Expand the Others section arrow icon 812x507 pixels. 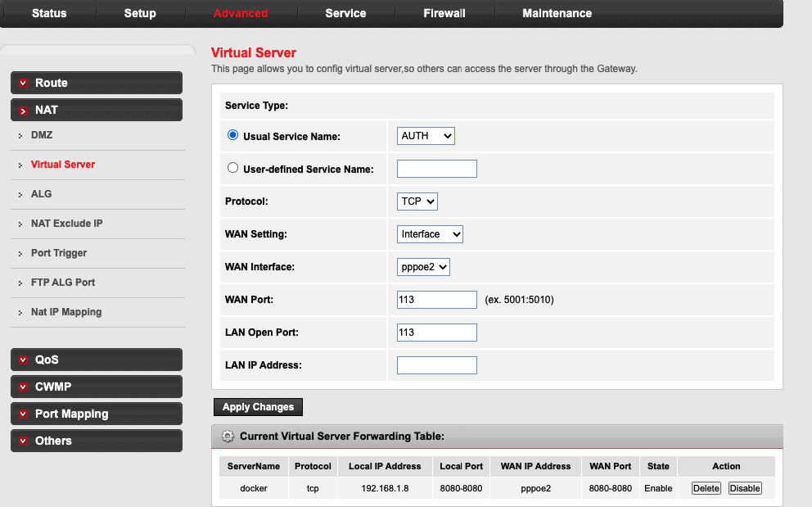coord(24,441)
